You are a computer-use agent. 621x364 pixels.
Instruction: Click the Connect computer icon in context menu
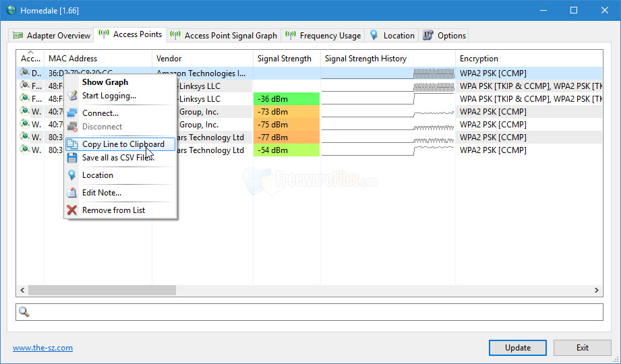tap(72, 113)
